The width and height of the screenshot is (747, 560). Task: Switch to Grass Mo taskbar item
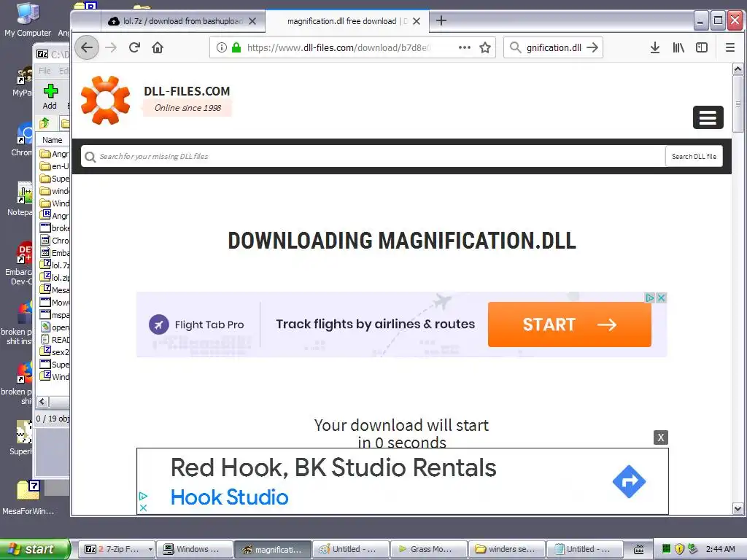click(x=429, y=549)
